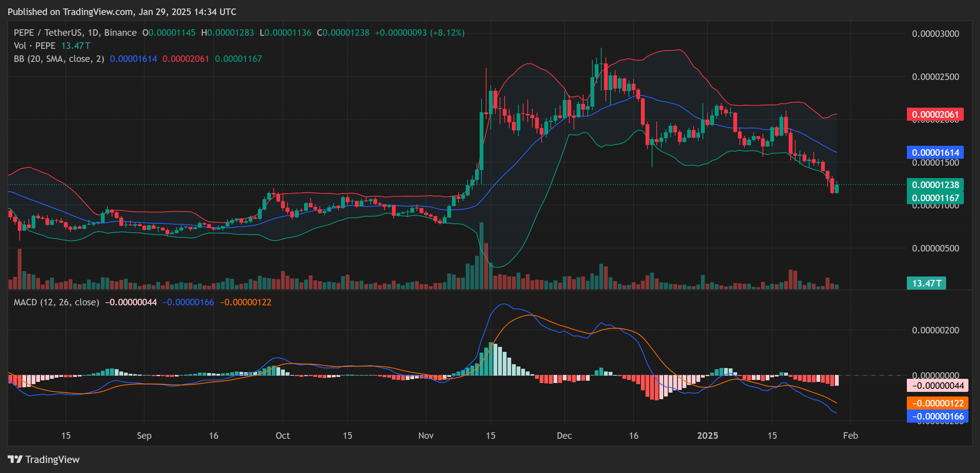
Task: Click the 2025 label on the time axis
Action: pyautogui.click(x=708, y=435)
